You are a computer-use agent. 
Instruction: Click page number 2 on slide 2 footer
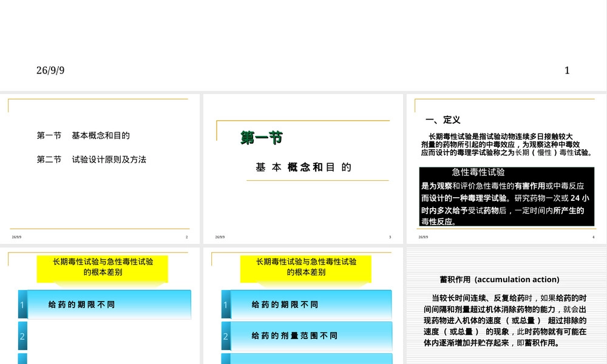[x=186, y=237]
